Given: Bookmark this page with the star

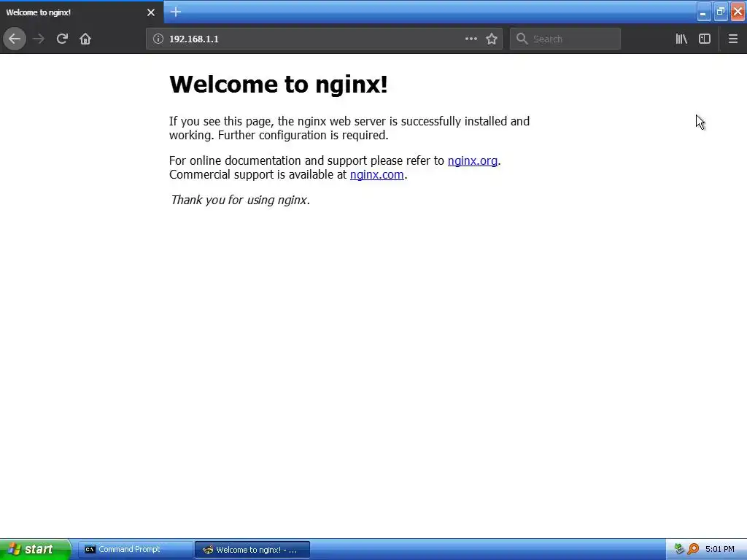Looking at the screenshot, I should [x=492, y=39].
